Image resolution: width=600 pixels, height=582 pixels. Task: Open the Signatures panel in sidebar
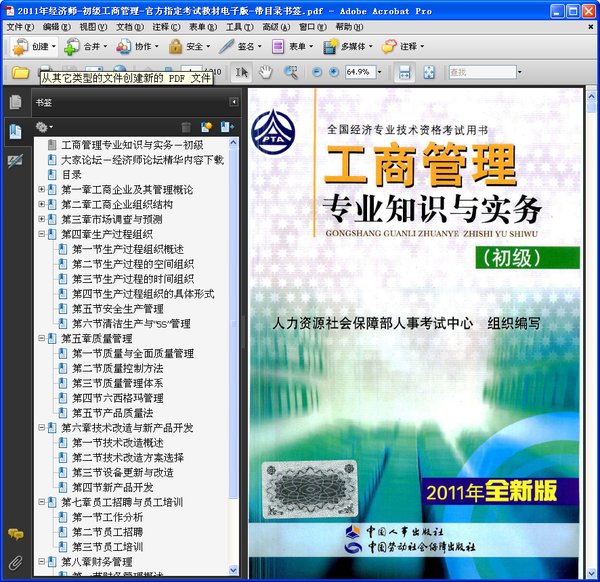[x=15, y=160]
